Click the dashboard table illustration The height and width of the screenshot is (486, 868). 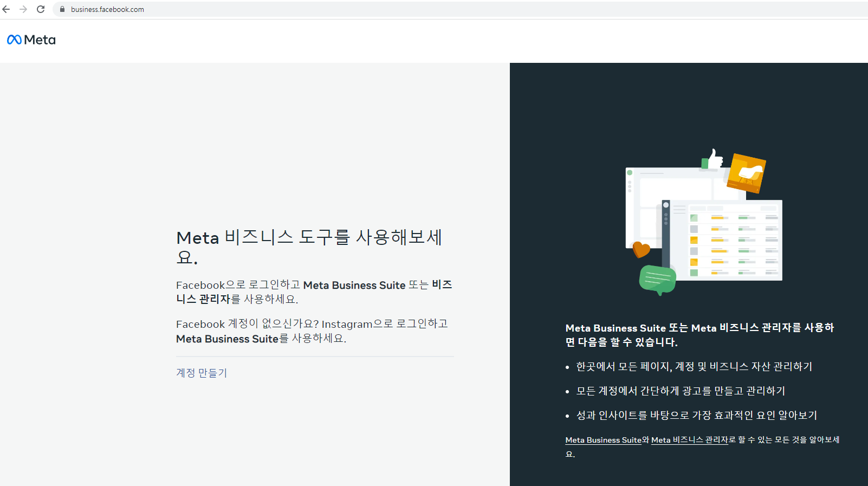[x=722, y=241]
